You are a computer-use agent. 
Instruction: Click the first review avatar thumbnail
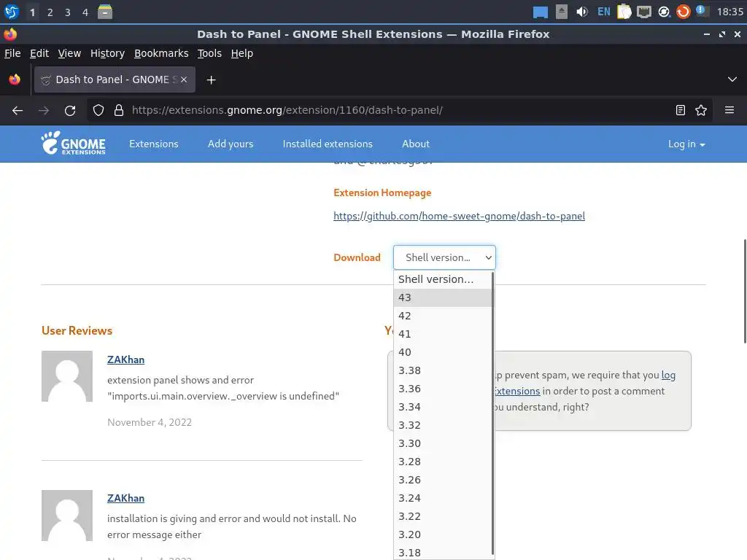coord(67,376)
